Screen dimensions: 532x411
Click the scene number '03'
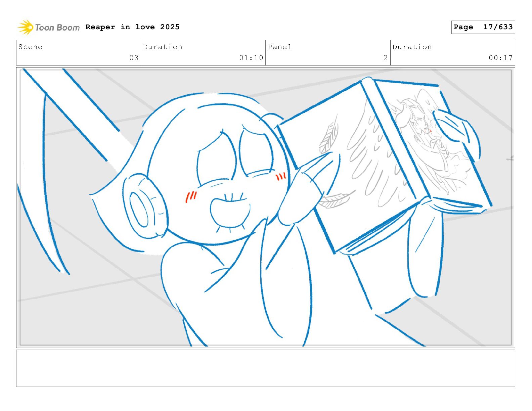tap(134, 58)
